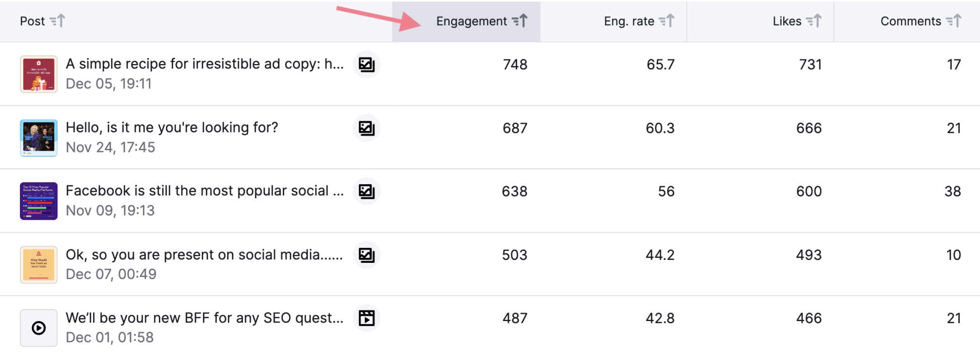Sort by the Post column icon
980x356 pixels.
57,21
